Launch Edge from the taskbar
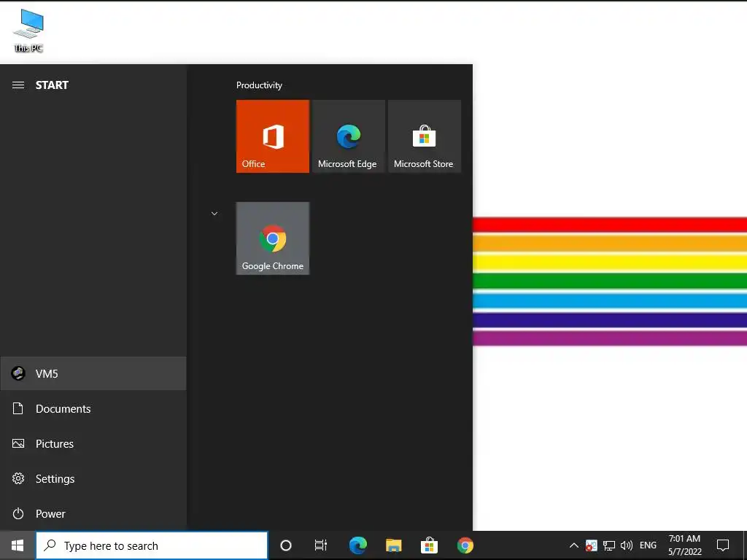Image resolution: width=747 pixels, height=560 pixels. pos(358,545)
